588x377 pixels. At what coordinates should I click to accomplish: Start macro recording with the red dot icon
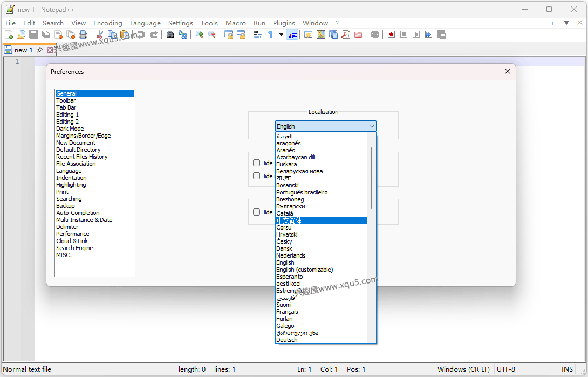(x=391, y=35)
